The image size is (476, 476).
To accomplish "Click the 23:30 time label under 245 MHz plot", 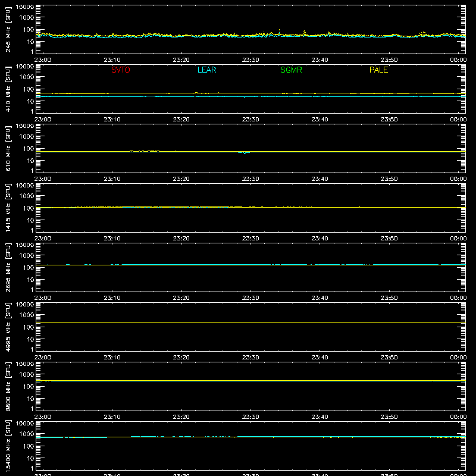I will tap(250, 60).
